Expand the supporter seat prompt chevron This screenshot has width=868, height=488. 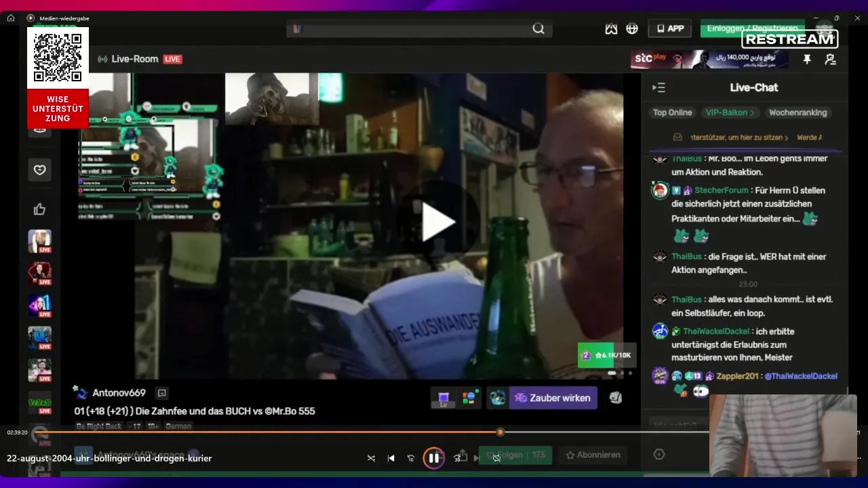tap(787, 138)
